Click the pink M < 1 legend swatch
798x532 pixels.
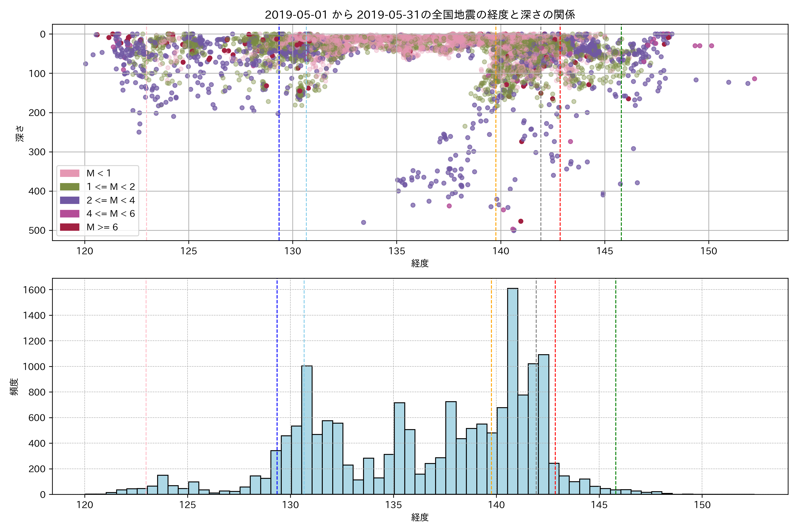pos(70,173)
